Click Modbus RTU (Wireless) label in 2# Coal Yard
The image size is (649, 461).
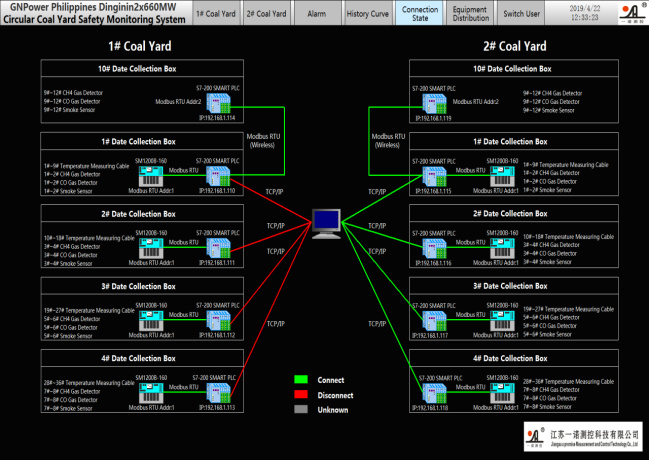(x=388, y=141)
